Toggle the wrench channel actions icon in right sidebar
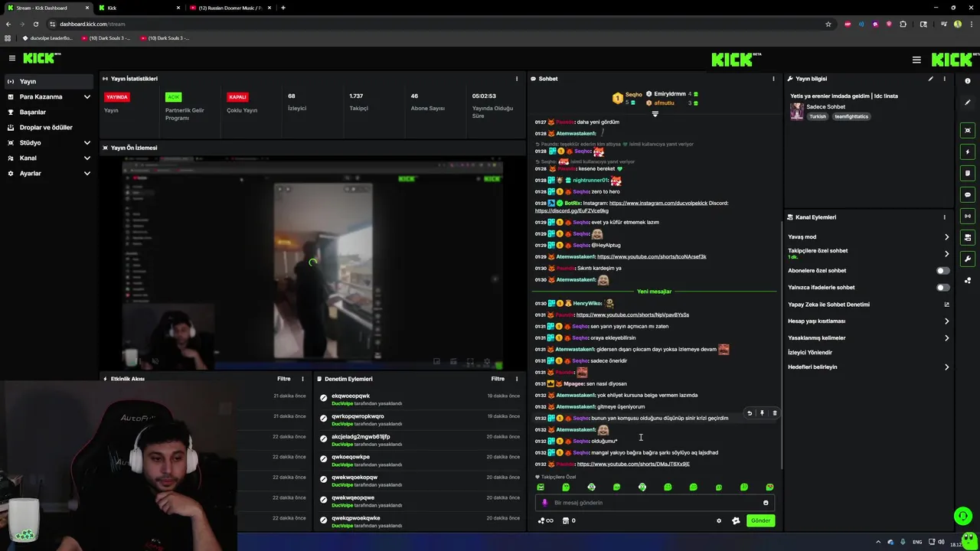This screenshot has height=551, width=980. point(968,259)
